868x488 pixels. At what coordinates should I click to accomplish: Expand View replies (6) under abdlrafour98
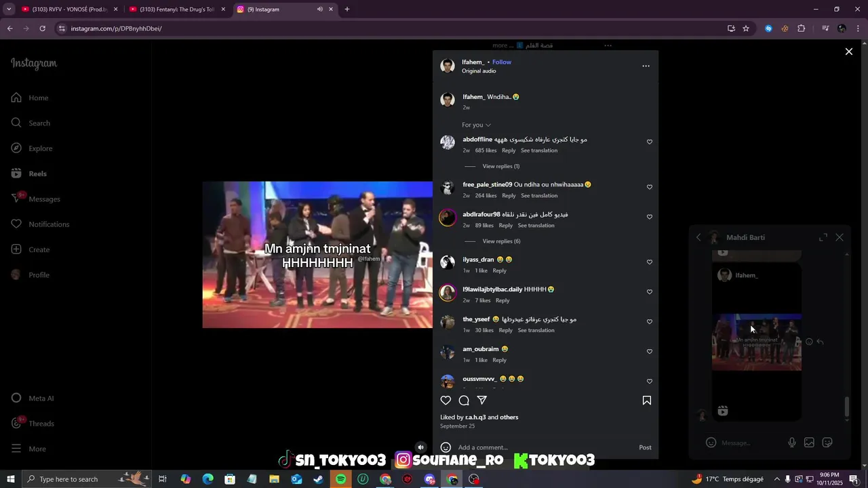pos(501,241)
